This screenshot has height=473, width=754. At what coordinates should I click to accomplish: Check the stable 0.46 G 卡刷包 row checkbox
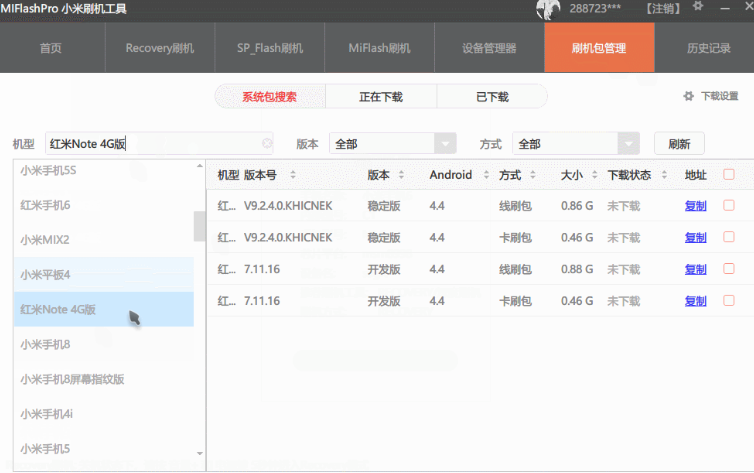[729, 237]
